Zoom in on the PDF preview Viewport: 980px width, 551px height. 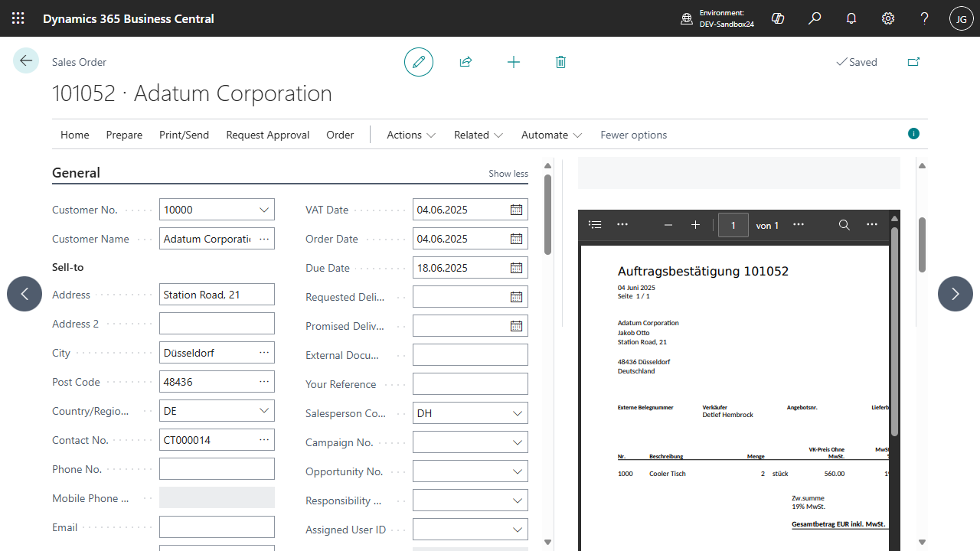pos(695,224)
